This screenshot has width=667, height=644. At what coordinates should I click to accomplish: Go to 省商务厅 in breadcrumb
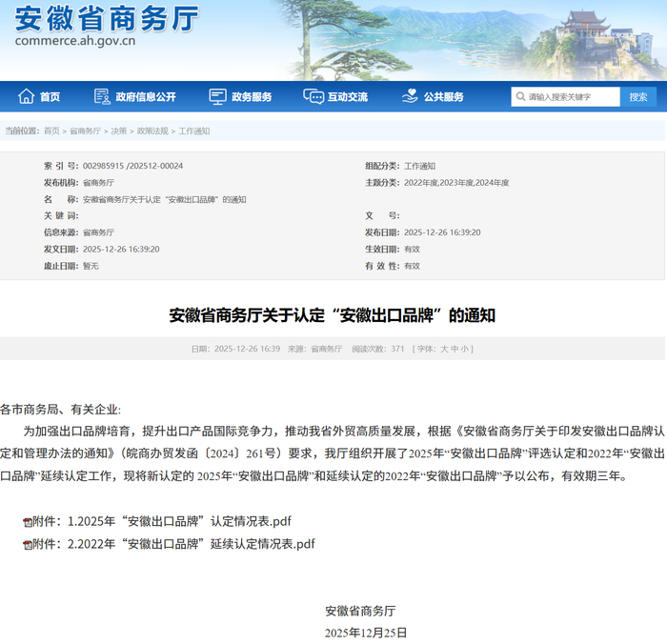click(x=85, y=131)
